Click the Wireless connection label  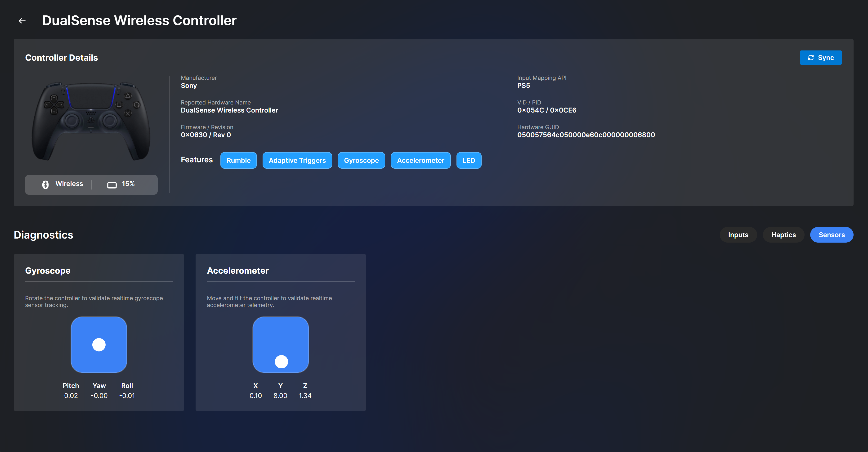coord(69,184)
